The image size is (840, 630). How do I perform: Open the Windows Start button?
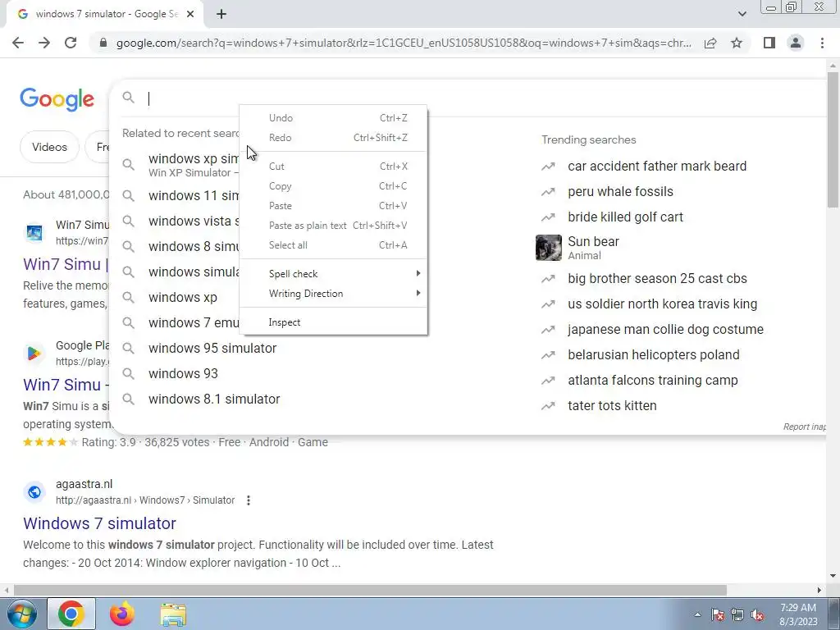click(21, 614)
